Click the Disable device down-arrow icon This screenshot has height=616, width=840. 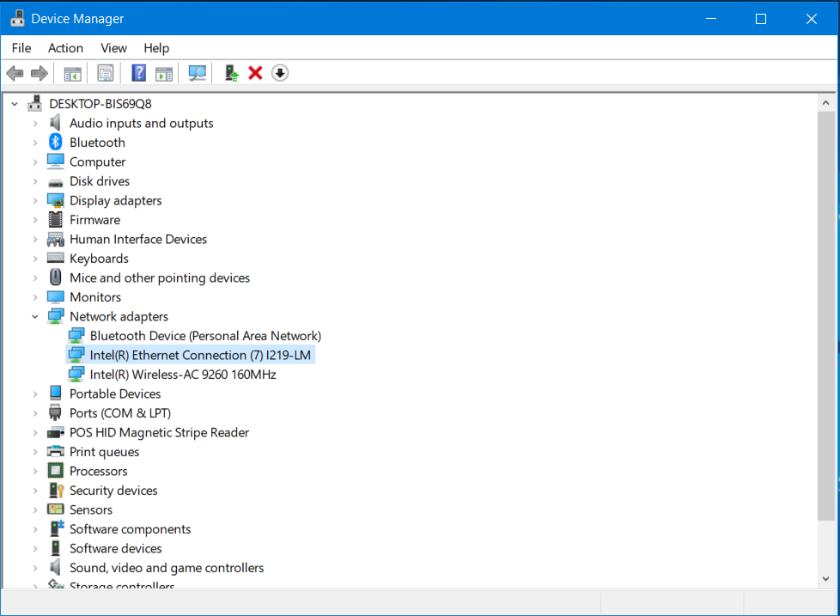pos(280,73)
